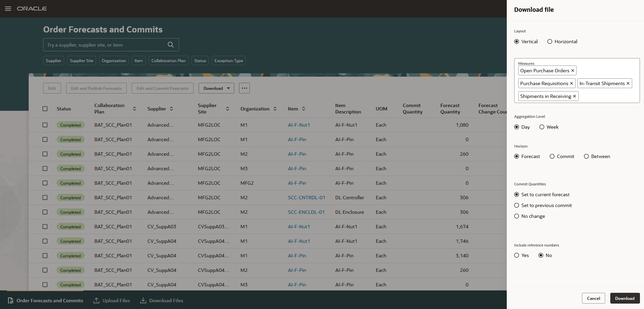The width and height of the screenshot is (644, 309).
Task: Choose Set to current forecast
Action: [x=517, y=195]
